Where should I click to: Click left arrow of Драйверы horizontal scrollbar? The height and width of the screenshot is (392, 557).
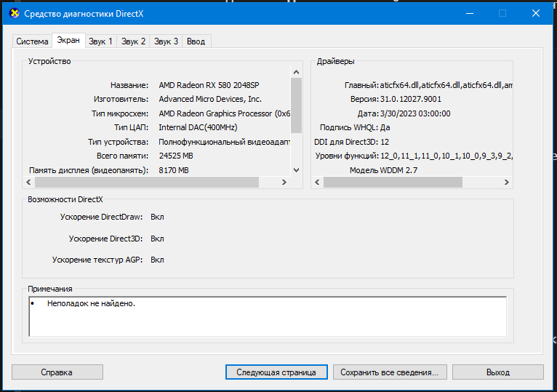[318, 182]
